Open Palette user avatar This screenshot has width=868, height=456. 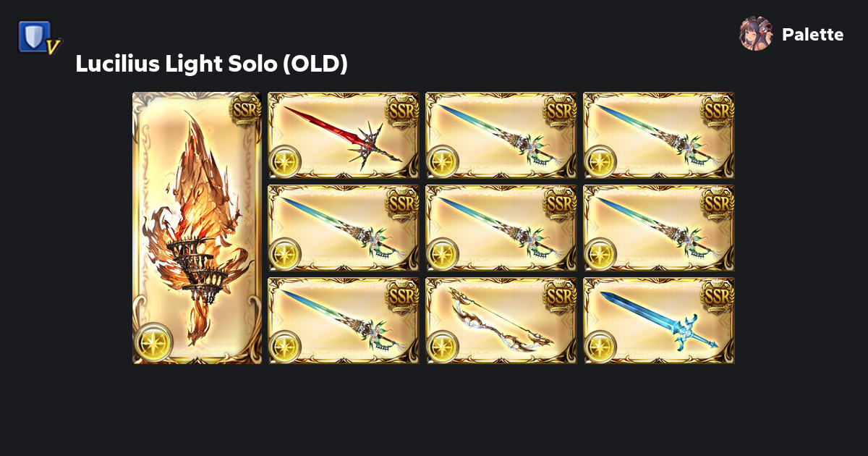click(x=756, y=34)
